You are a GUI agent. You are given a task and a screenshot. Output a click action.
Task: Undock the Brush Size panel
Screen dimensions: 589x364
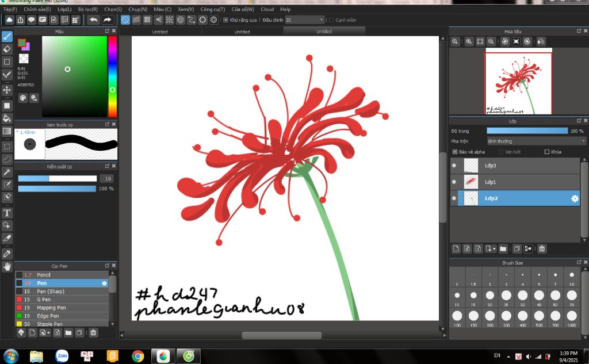click(579, 262)
